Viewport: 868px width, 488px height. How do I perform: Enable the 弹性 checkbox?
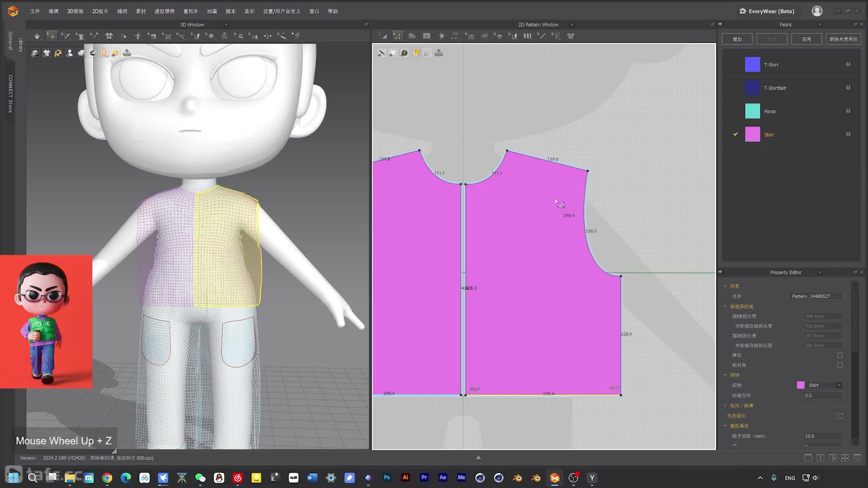840,356
